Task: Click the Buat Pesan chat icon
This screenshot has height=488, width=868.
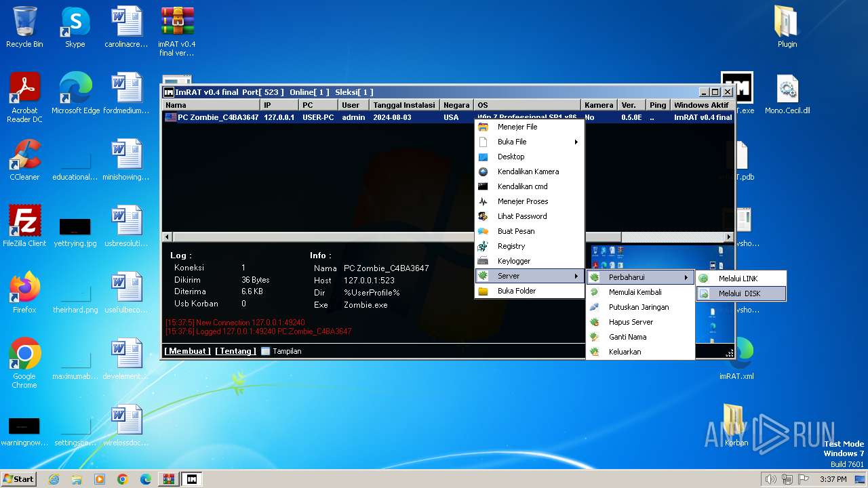Action: [x=483, y=231]
